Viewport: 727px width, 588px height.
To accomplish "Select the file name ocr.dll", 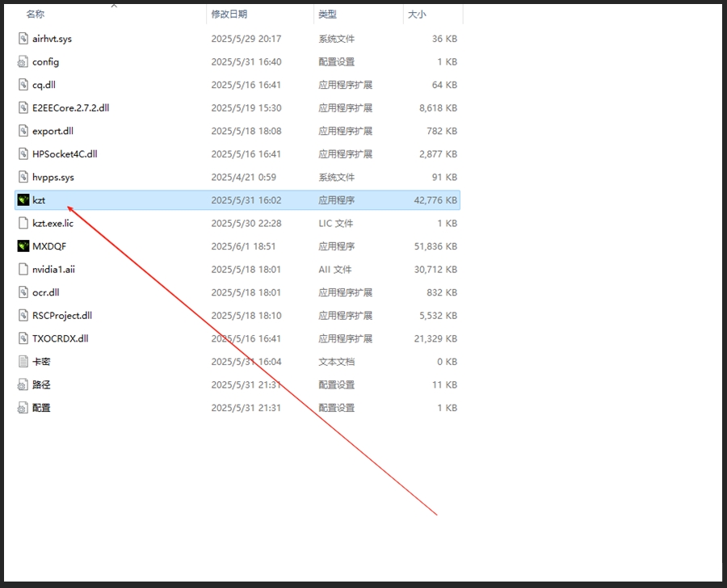I will (x=45, y=292).
